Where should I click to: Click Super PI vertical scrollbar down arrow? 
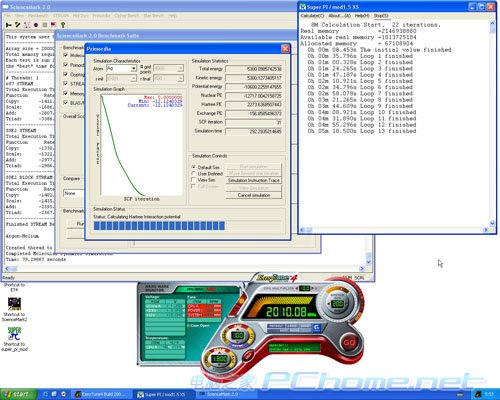point(492,223)
